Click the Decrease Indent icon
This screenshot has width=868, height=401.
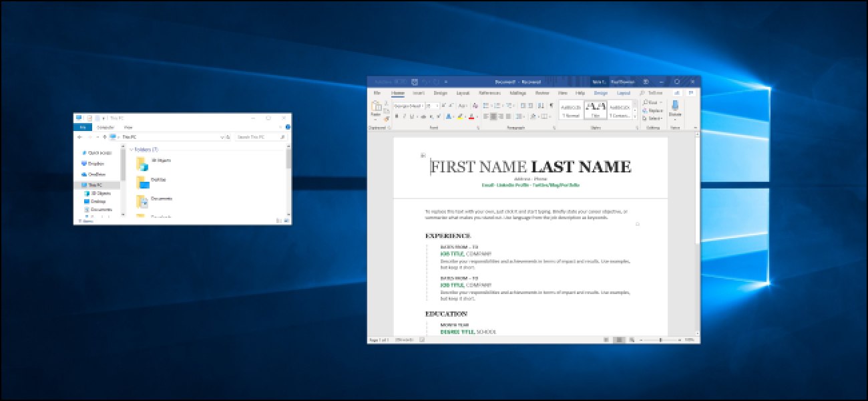(x=523, y=106)
